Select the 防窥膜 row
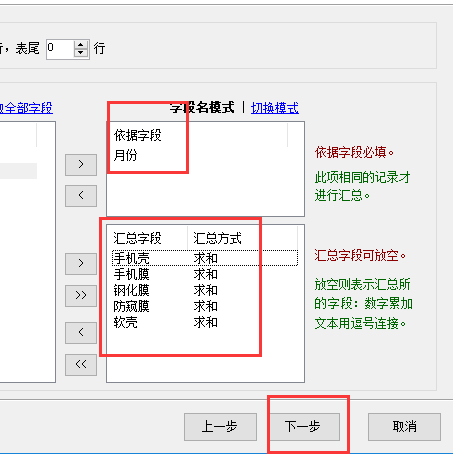This screenshot has width=453, height=454. point(205,306)
